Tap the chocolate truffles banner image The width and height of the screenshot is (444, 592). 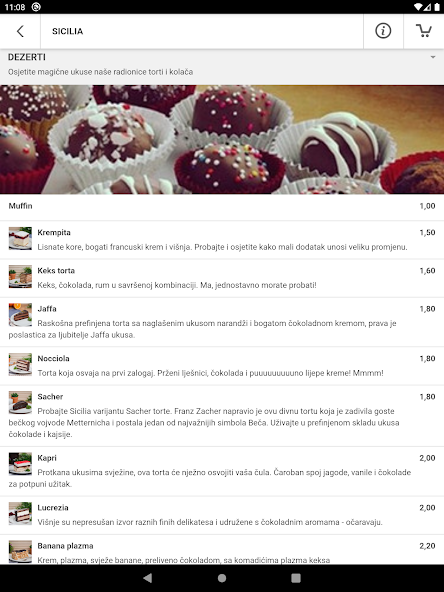(222, 139)
